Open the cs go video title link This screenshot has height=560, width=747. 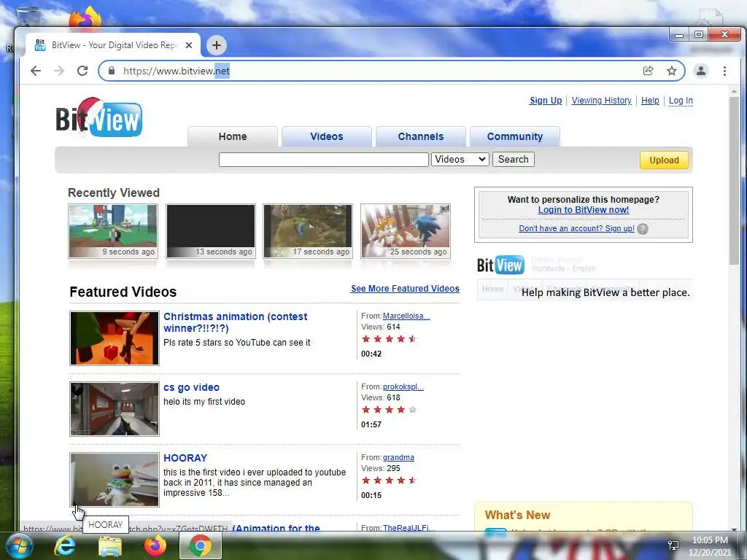click(x=192, y=388)
